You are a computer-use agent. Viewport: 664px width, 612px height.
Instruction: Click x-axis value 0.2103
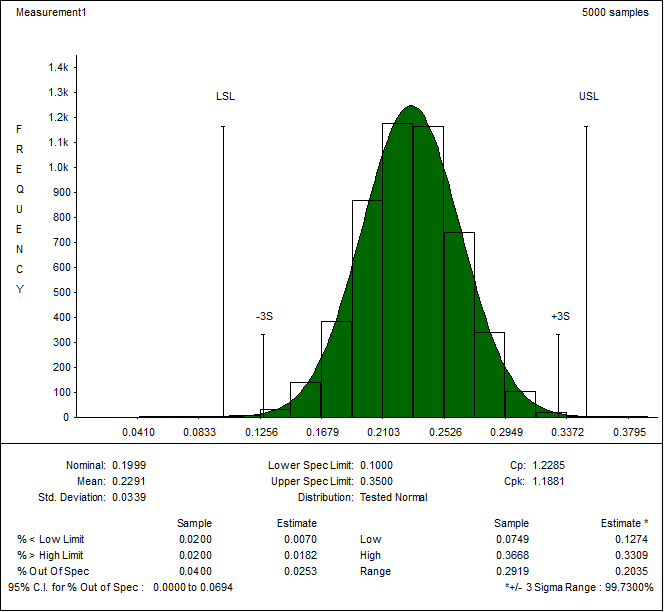click(x=383, y=432)
